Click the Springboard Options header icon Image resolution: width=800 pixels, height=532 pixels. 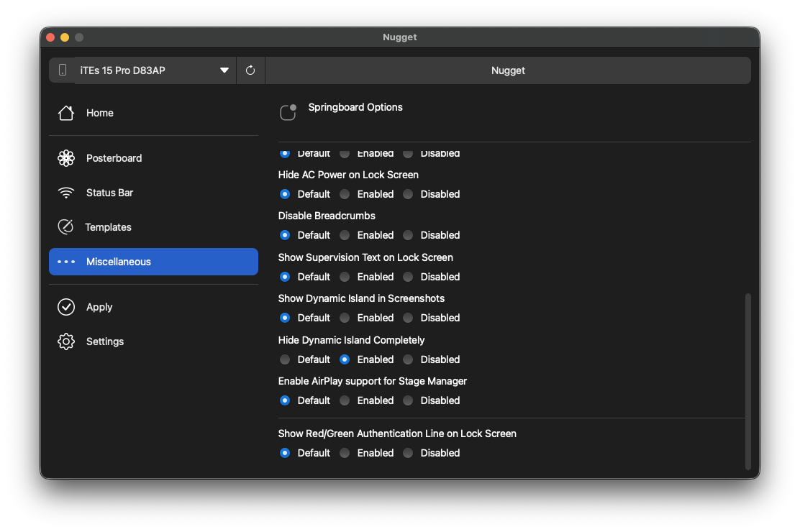coord(288,113)
